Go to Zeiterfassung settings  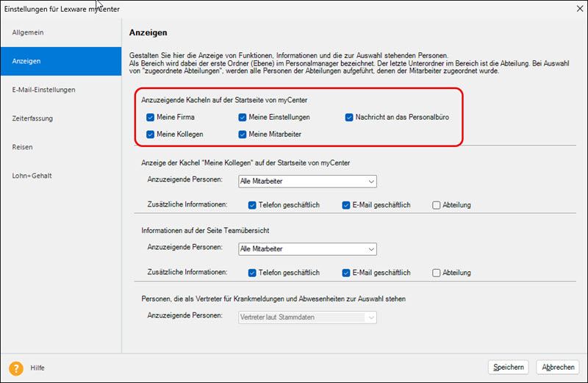[x=32, y=118]
